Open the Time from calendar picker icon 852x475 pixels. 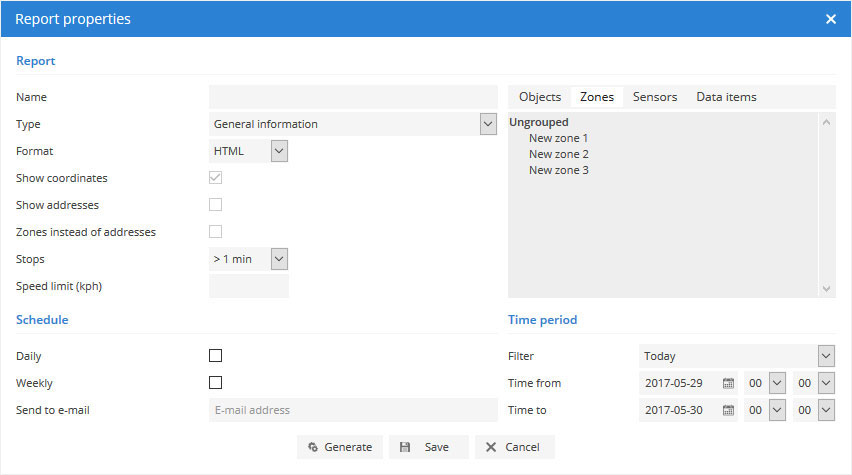pyautogui.click(x=728, y=383)
